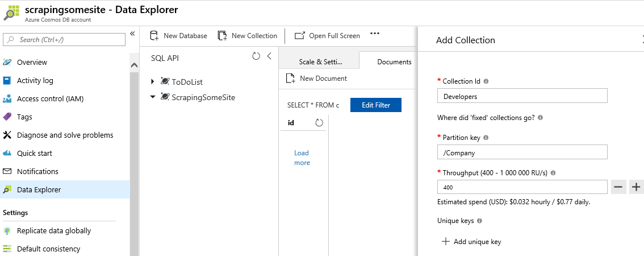Screen dimensions: 644x256
Task: Show info for Collection Id
Action: click(x=486, y=81)
